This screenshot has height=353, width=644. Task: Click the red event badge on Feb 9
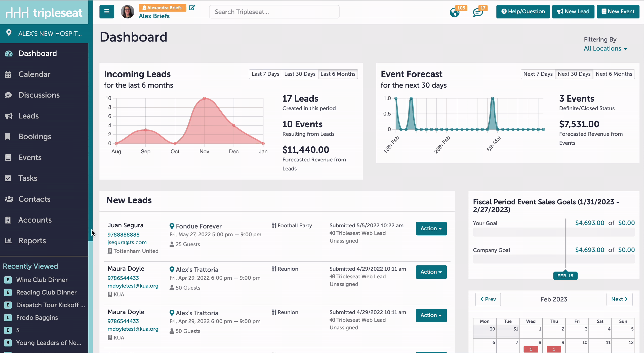[x=554, y=349]
